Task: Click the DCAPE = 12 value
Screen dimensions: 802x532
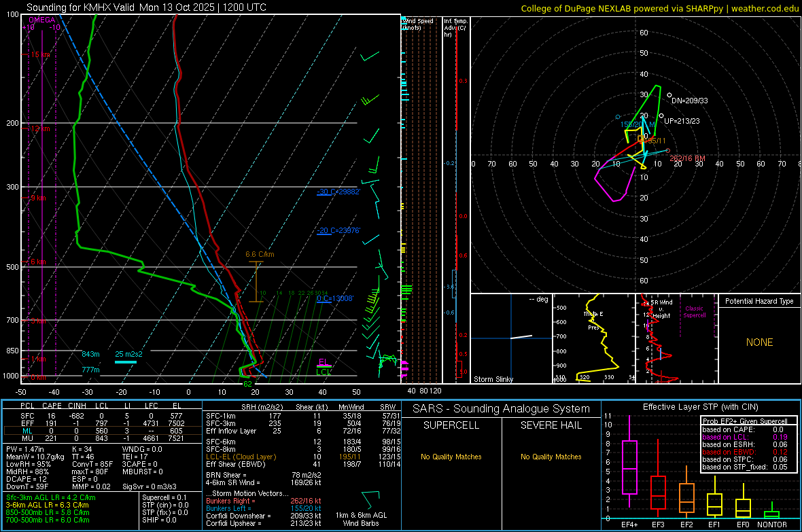Action: (x=26, y=479)
